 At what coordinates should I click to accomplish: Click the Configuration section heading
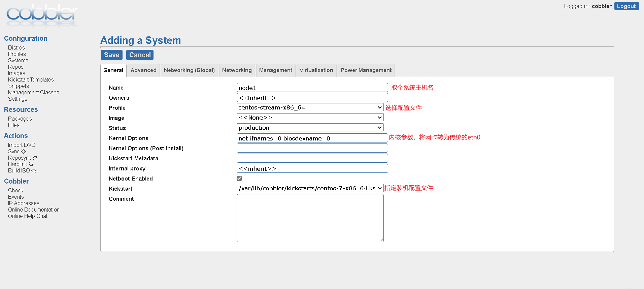click(x=26, y=38)
